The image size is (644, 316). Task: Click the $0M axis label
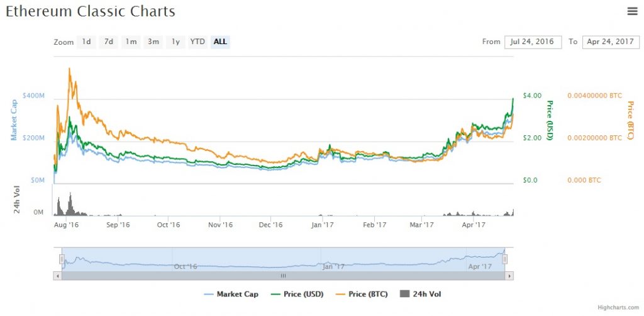coord(36,180)
